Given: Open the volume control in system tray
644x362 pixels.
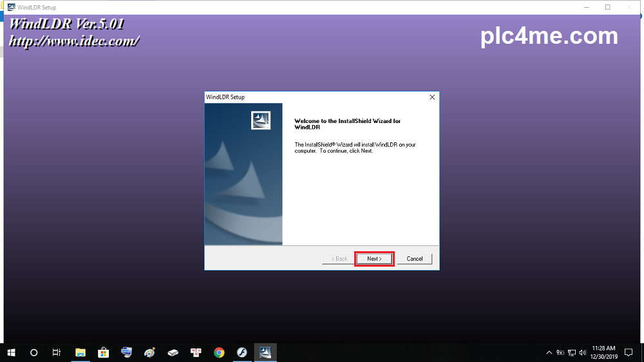Looking at the screenshot, I should 583,352.
